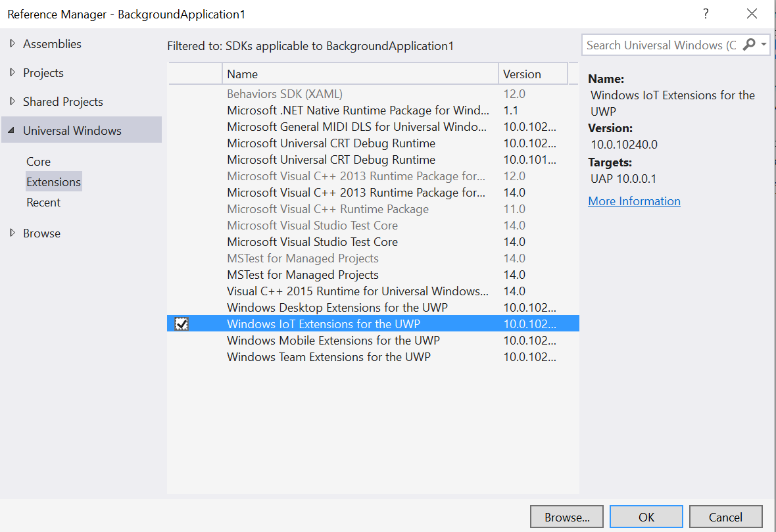This screenshot has height=532, width=776.
Task: Expand the Browse tree node
Action: pos(12,233)
